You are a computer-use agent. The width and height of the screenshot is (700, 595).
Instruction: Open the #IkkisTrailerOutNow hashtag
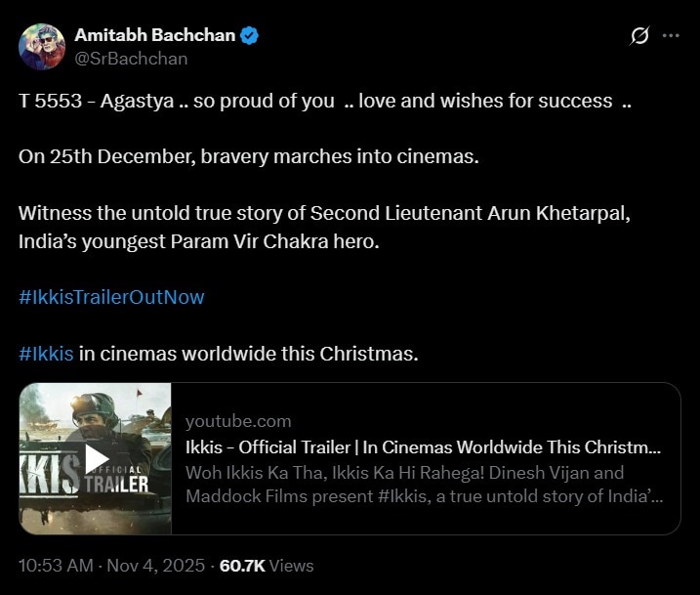click(111, 296)
